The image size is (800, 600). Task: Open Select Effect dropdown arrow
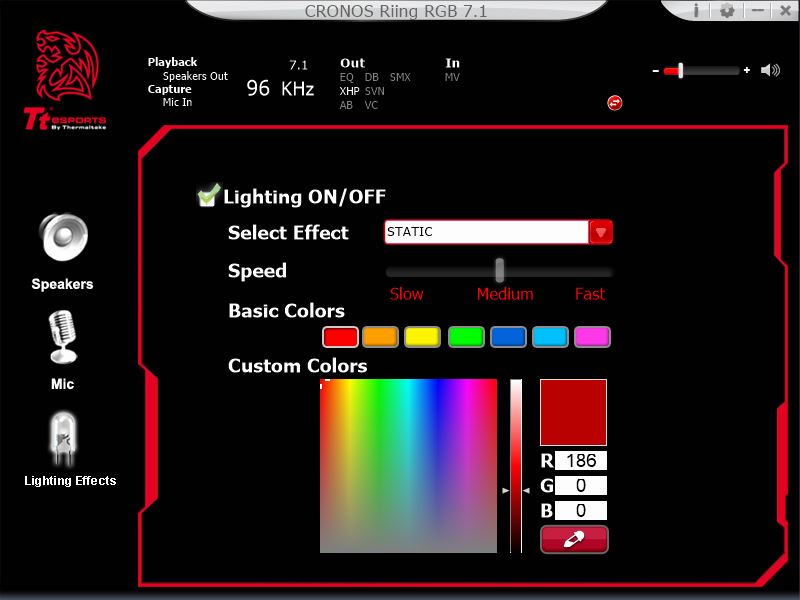point(601,232)
